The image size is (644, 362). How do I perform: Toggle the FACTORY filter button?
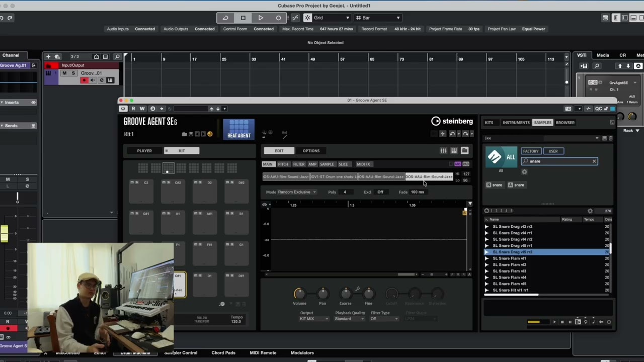coord(531,151)
